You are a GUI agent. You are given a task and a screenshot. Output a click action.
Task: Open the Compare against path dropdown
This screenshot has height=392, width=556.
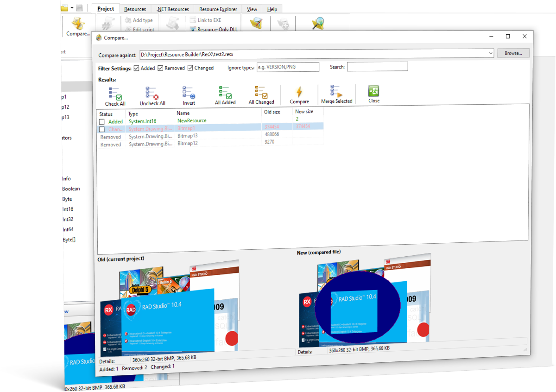pos(491,54)
